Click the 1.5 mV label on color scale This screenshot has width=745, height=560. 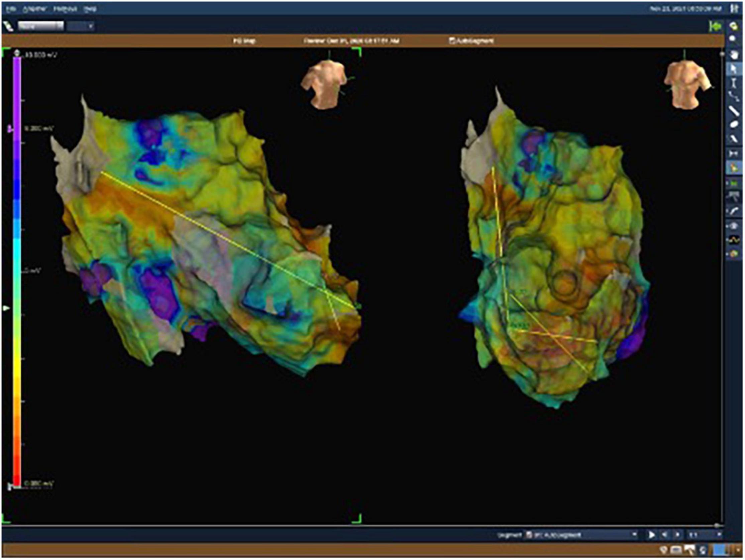pyautogui.click(x=32, y=270)
